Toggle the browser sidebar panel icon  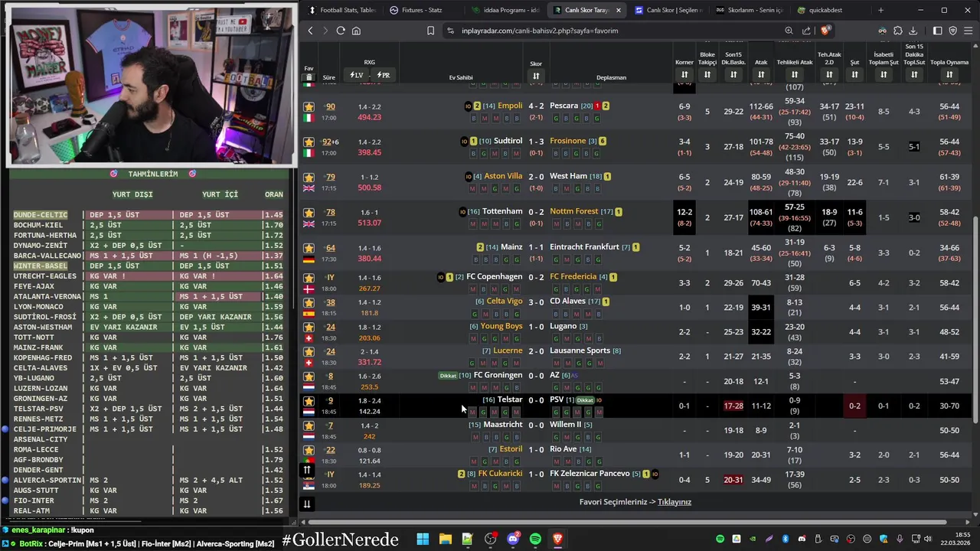[937, 31]
